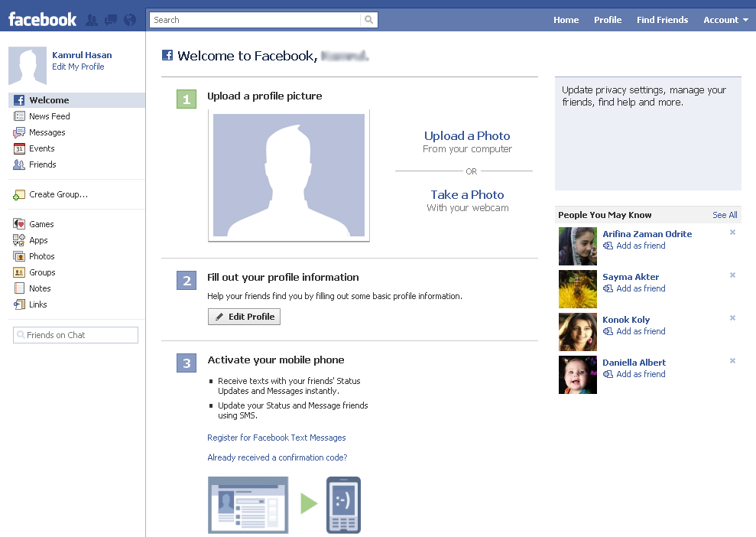Screen dimensions: 756x537
Task: Select Events label in left sidebar
Action: coord(42,148)
